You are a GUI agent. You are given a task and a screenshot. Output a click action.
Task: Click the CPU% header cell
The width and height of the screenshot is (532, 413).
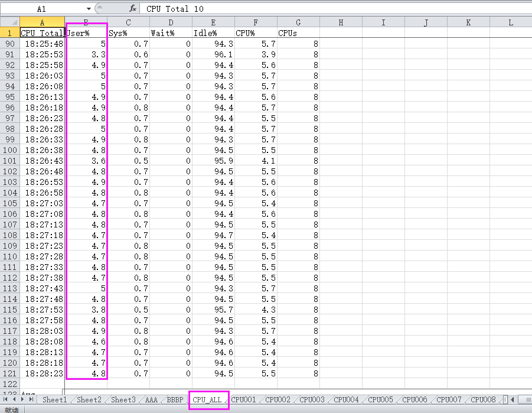click(x=256, y=33)
